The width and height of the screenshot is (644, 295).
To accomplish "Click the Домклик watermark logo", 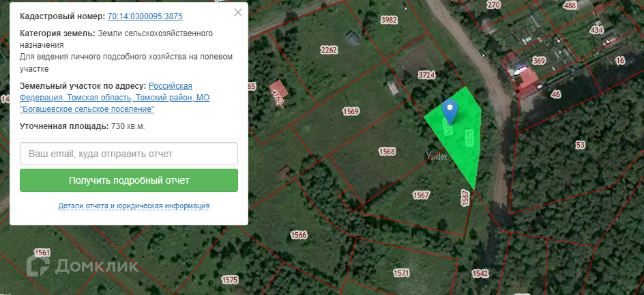I will pos(82,265).
